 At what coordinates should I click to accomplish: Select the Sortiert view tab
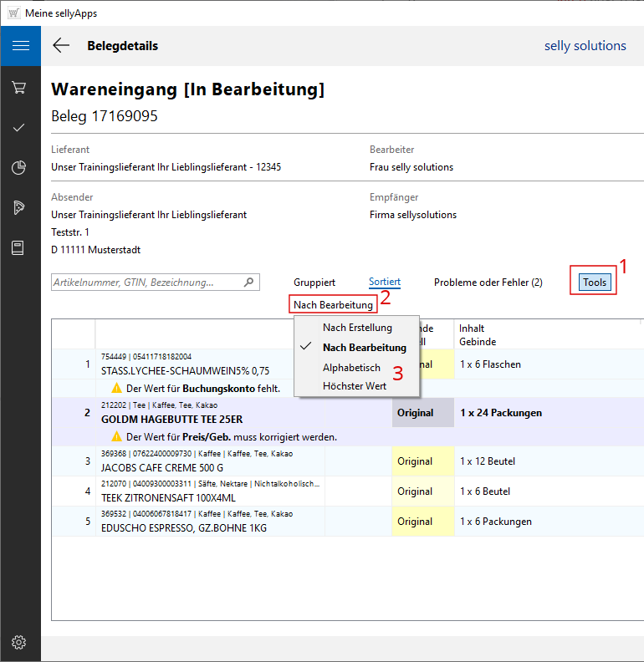pyautogui.click(x=385, y=283)
